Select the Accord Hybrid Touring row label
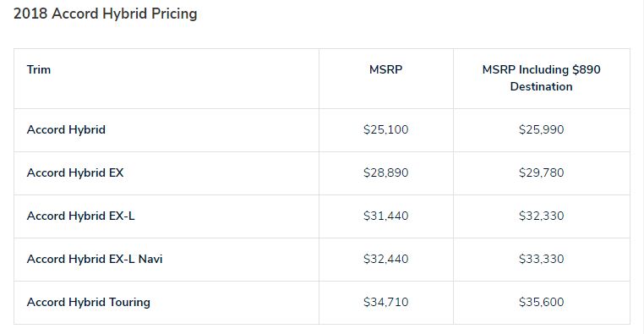The image size is (644, 334). pyautogui.click(x=88, y=303)
